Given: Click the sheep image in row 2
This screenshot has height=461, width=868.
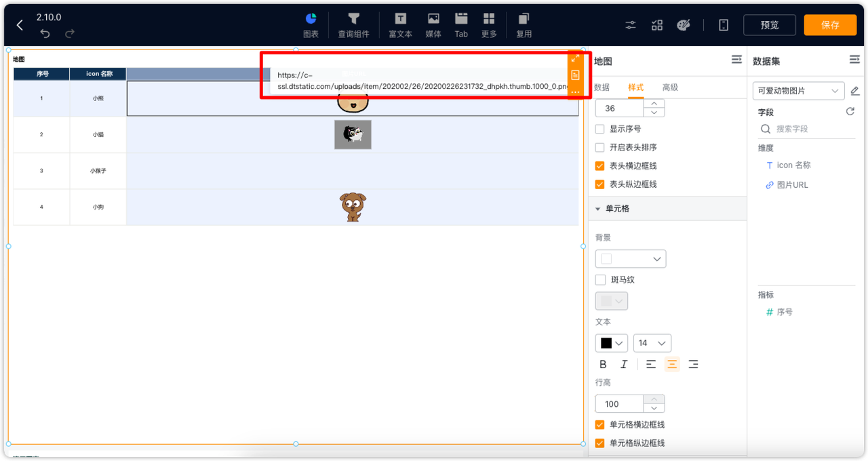Looking at the screenshot, I should [353, 135].
